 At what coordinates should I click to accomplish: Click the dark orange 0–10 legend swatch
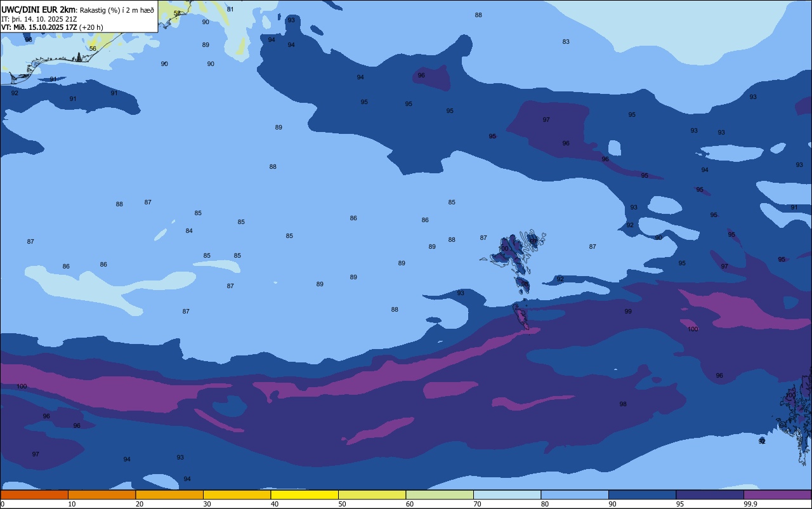pyautogui.click(x=34, y=494)
